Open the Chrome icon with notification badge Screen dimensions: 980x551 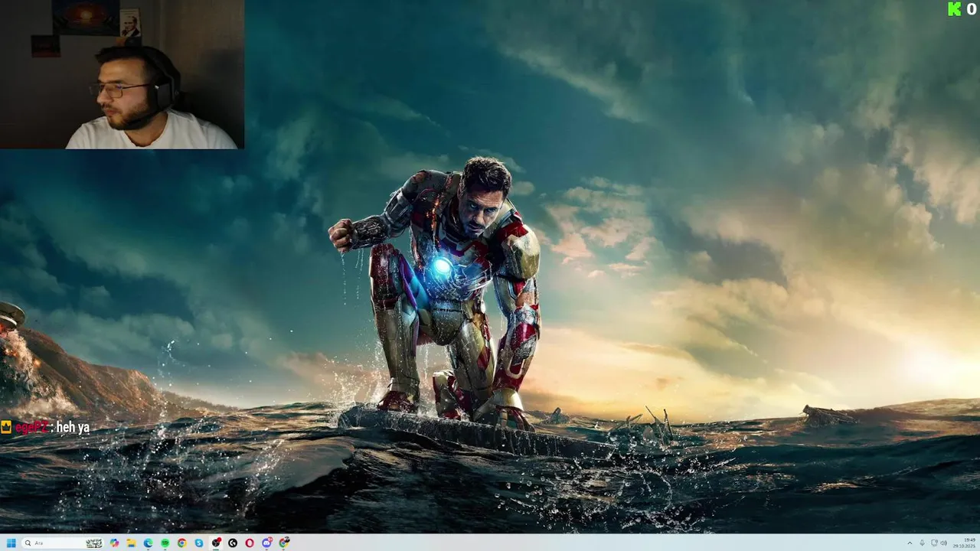coord(284,543)
